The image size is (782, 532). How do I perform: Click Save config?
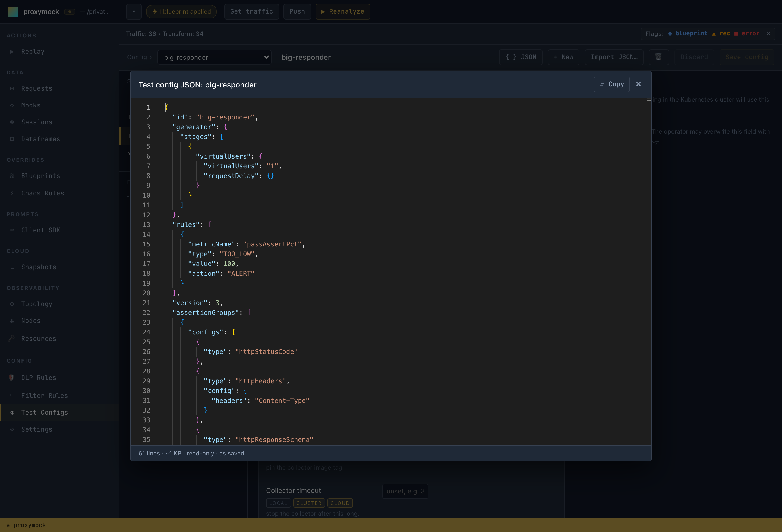click(747, 57)
